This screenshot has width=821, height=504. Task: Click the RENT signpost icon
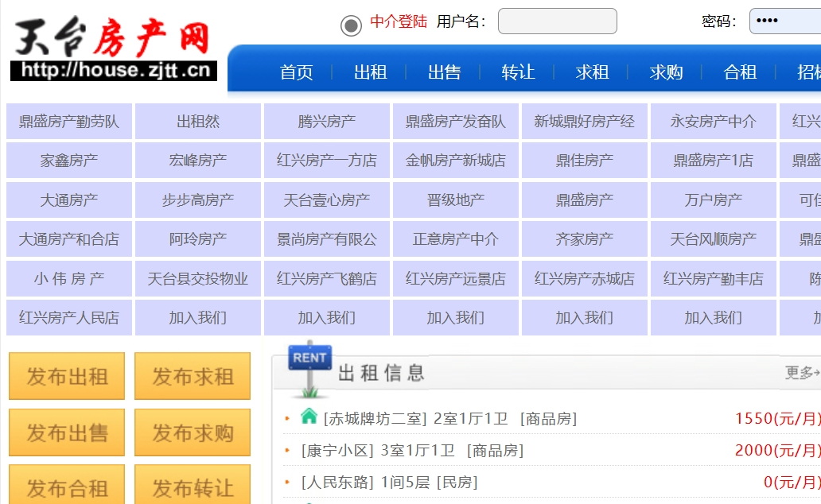(x=310, y=369)
